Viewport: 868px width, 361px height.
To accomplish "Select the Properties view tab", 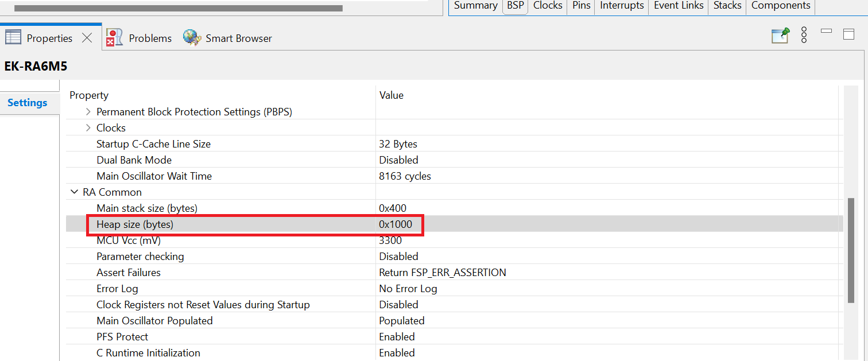I will click(49, 38).
